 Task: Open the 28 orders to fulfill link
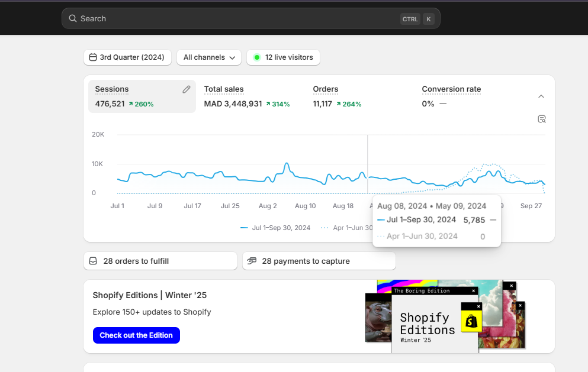coord(160,261)
